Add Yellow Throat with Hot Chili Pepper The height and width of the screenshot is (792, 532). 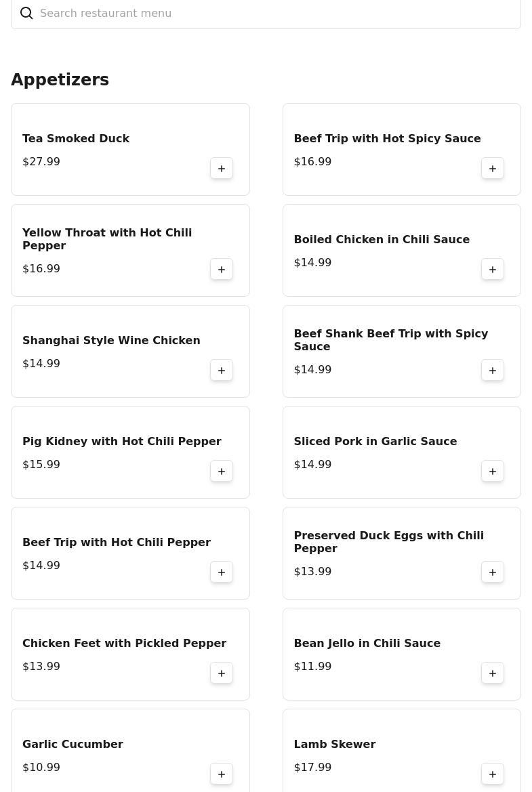pyautogui.click(x=222, y=269)
